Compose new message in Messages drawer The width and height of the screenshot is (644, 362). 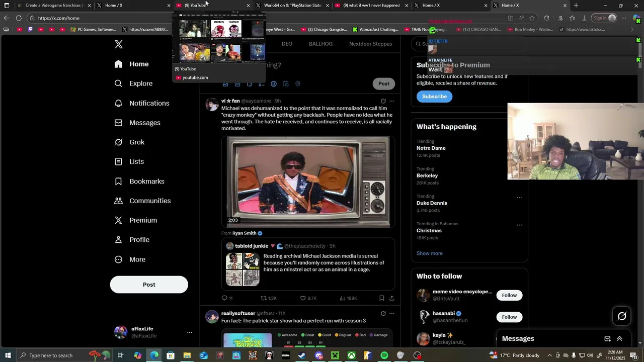[x=607, y=339]
